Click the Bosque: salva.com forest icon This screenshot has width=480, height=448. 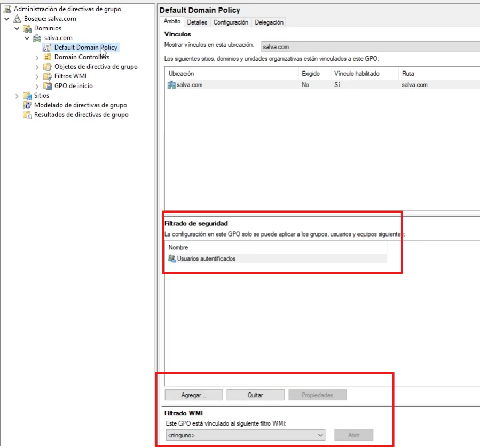[x=17, y=19]
